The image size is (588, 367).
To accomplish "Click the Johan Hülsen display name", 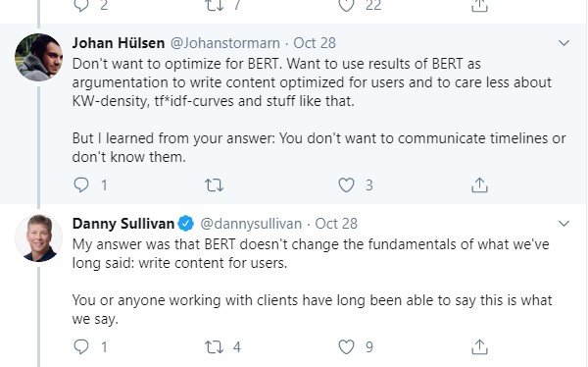I will pos(119,43).
